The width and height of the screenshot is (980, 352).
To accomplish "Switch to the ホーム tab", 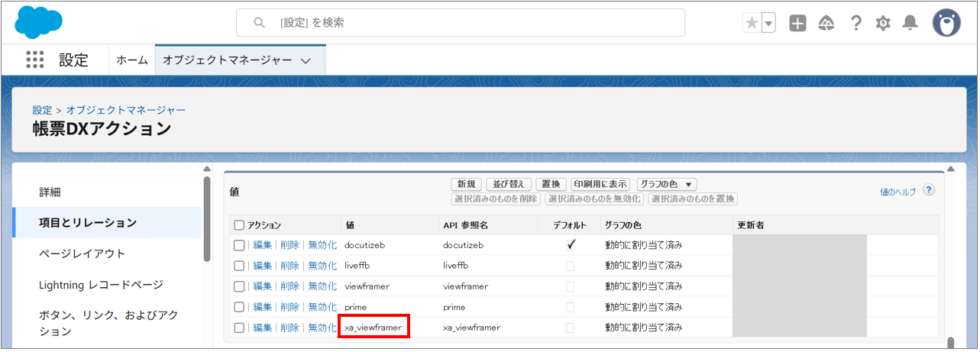I will click(132, 60).
